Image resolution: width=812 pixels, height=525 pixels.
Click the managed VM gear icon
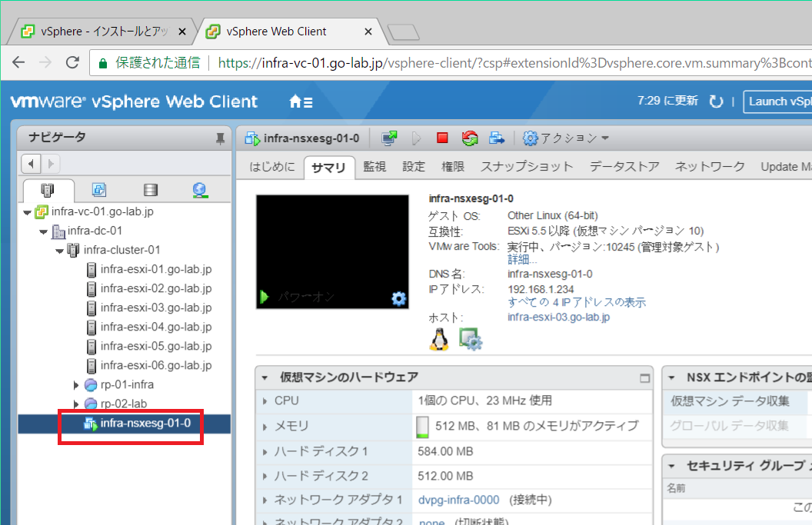471,340
